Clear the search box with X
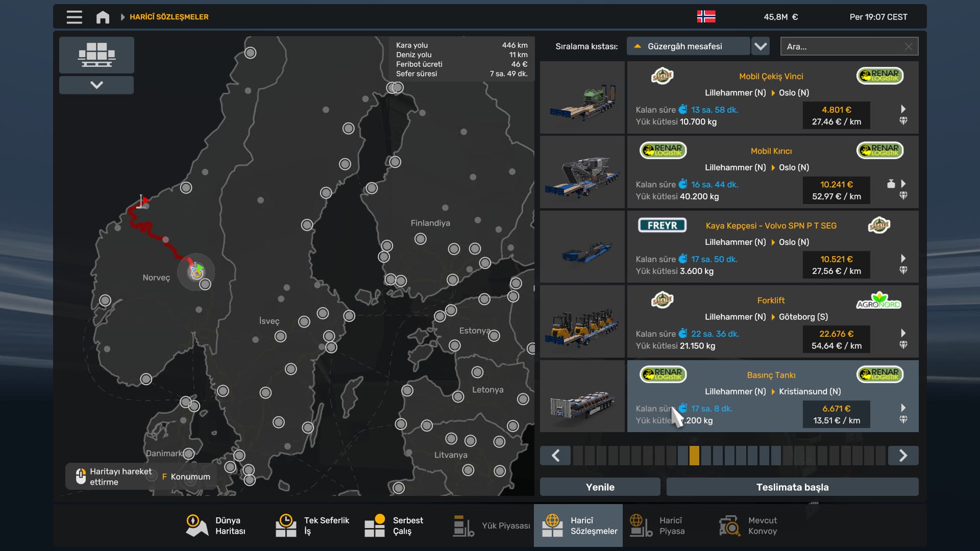The image size is (980, 551). [x=908, y=46]
